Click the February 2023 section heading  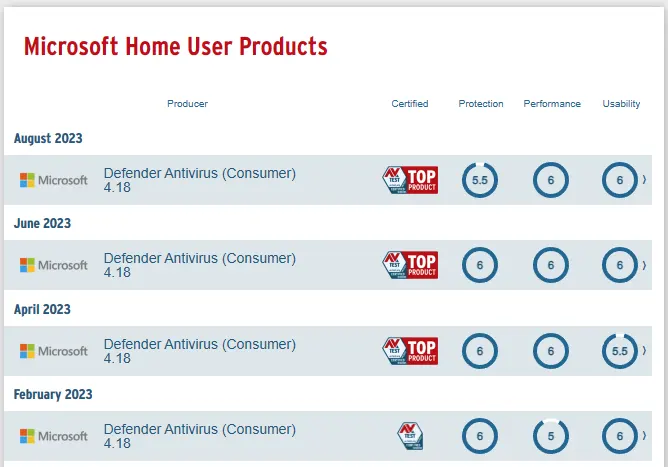click(53, 395)
